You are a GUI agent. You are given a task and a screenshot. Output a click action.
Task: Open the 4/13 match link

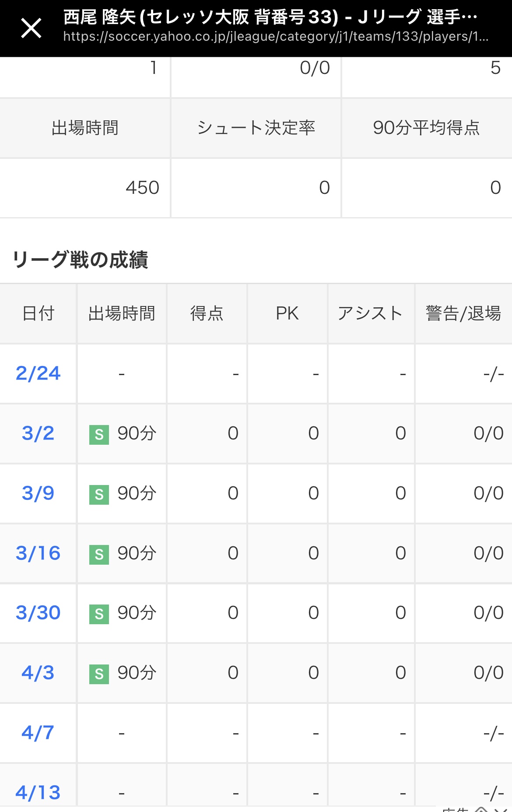pyautogui.click(x=38, y=793)
